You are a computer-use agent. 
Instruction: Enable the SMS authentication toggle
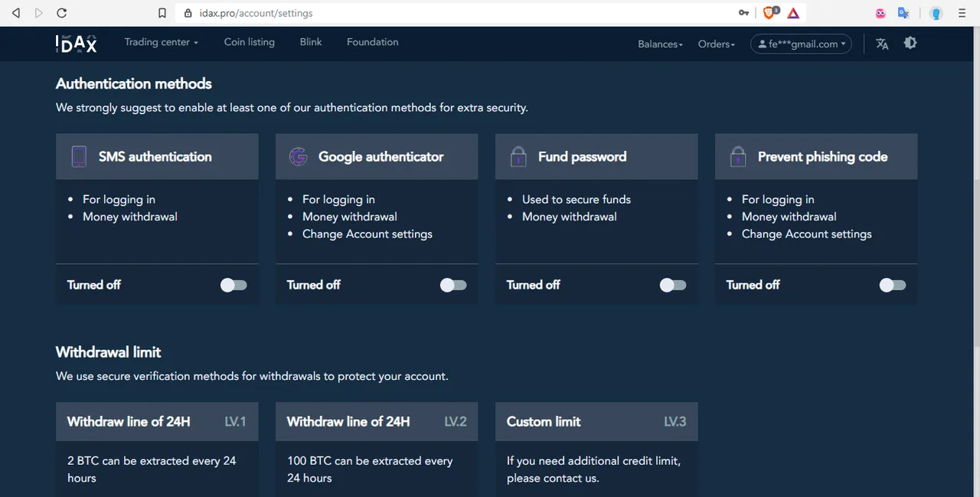pos(234,285)
